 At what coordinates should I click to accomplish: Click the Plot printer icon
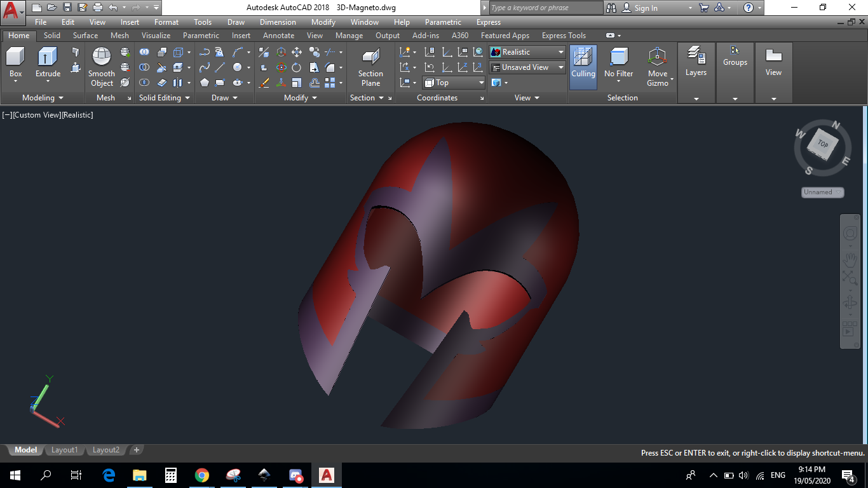coord(98,8)
